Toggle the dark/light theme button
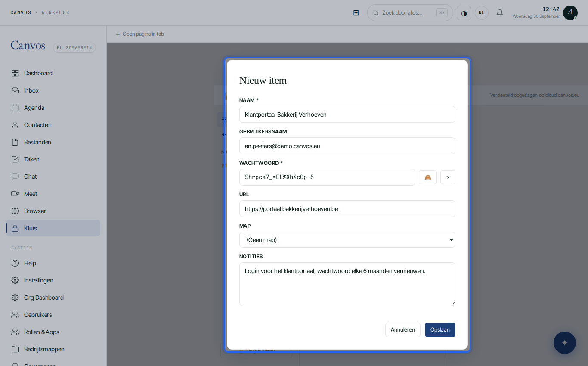This screenshot has width=588, height=366. coord(464,13)
